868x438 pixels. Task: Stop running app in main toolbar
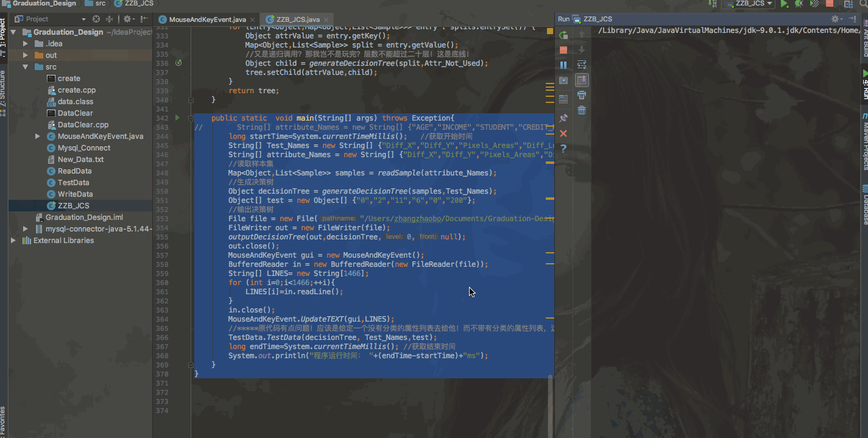[x=830, y=4]
